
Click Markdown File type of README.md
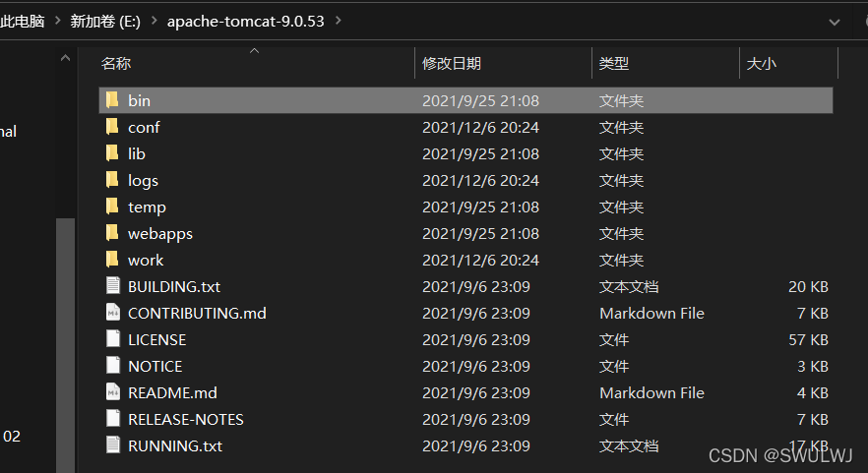coord(651,392)
